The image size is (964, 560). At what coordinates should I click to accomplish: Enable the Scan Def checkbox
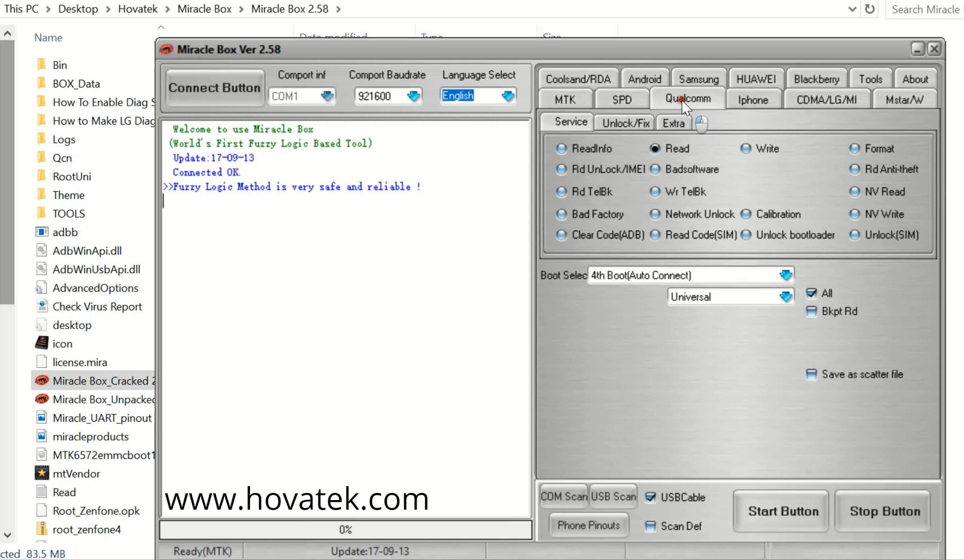point(651,526)
